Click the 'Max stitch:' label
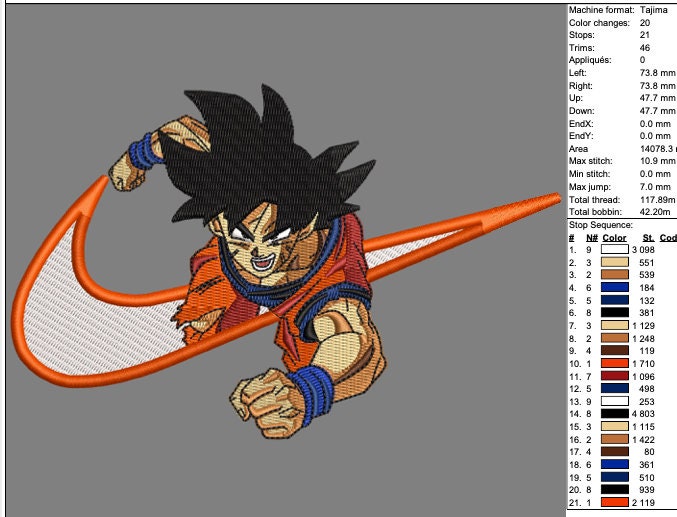 coord(591,161)
